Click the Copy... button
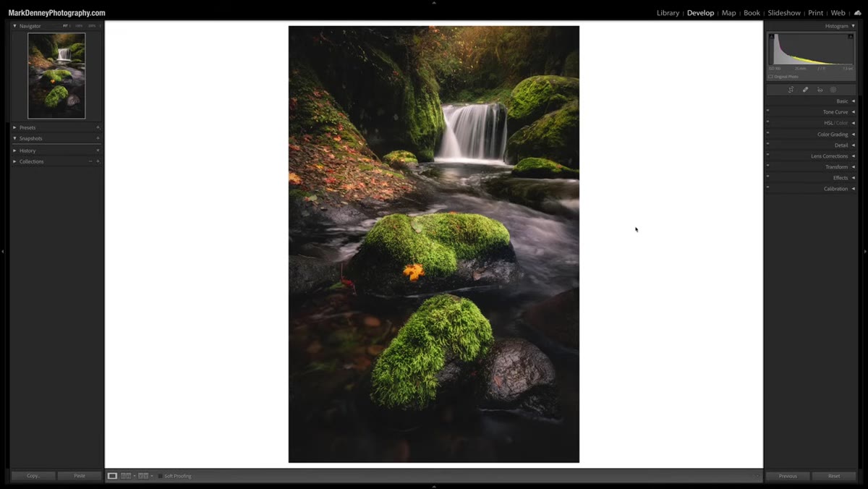 [33, 476]
